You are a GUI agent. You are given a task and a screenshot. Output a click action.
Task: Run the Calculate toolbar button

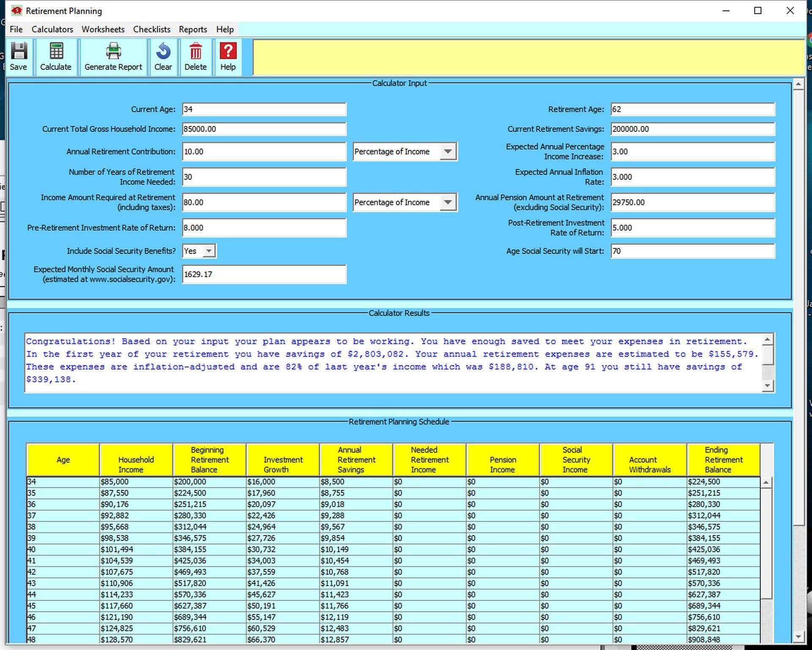[x=56, y=57]
